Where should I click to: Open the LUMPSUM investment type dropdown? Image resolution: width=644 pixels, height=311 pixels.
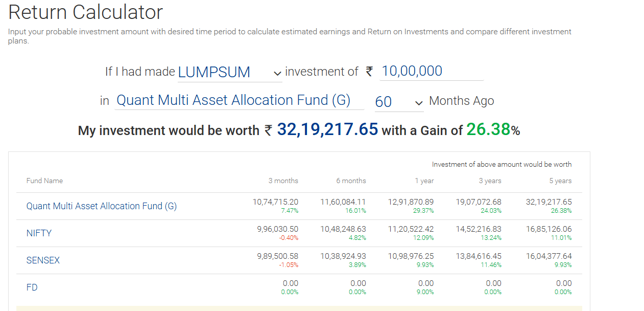[x=229, y=72]
